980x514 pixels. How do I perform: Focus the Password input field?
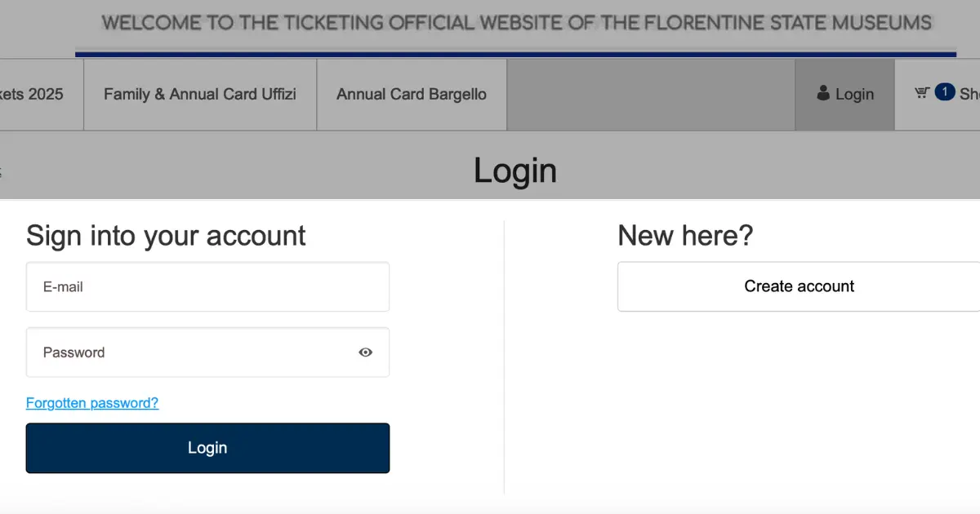pyautogui.click(x=207, y=352)
